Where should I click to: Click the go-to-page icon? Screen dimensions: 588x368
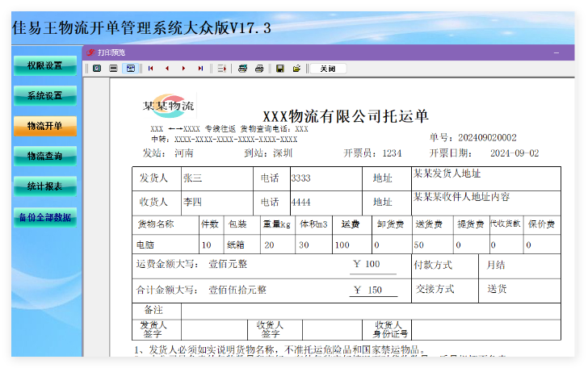coord(221,69)
